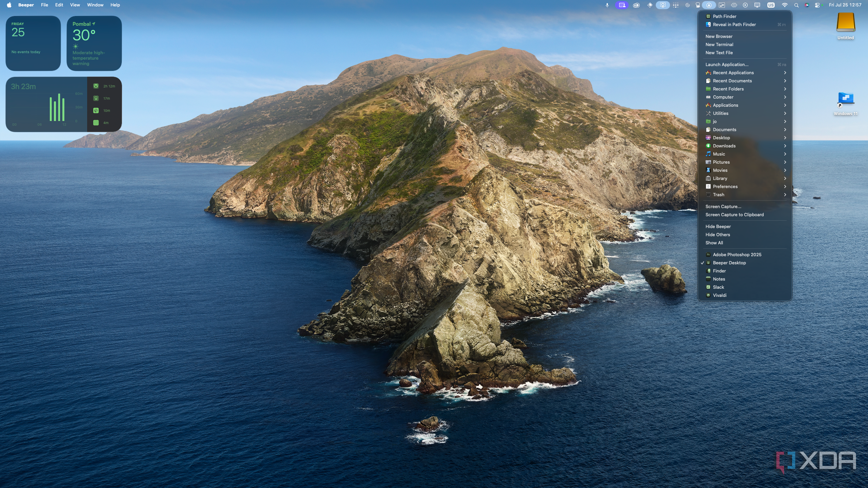
Task: Click the display monitor menu bar icon
Action: [757, 5]
